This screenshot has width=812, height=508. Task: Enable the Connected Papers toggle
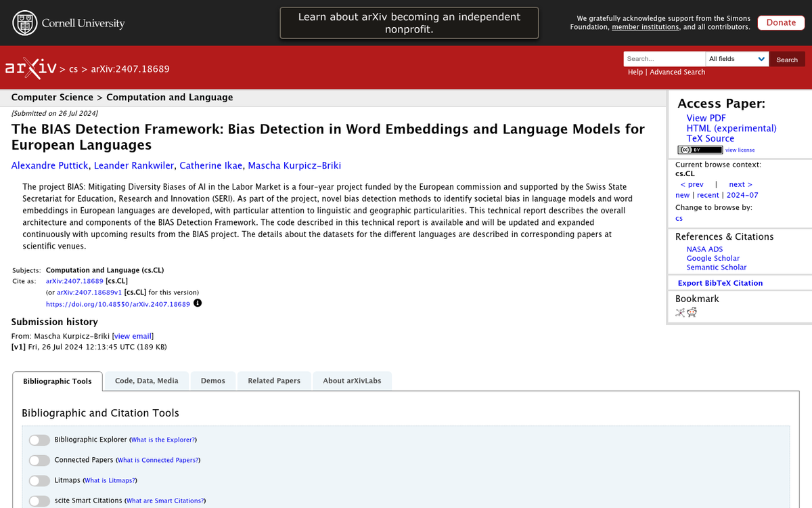click(39, 461)
